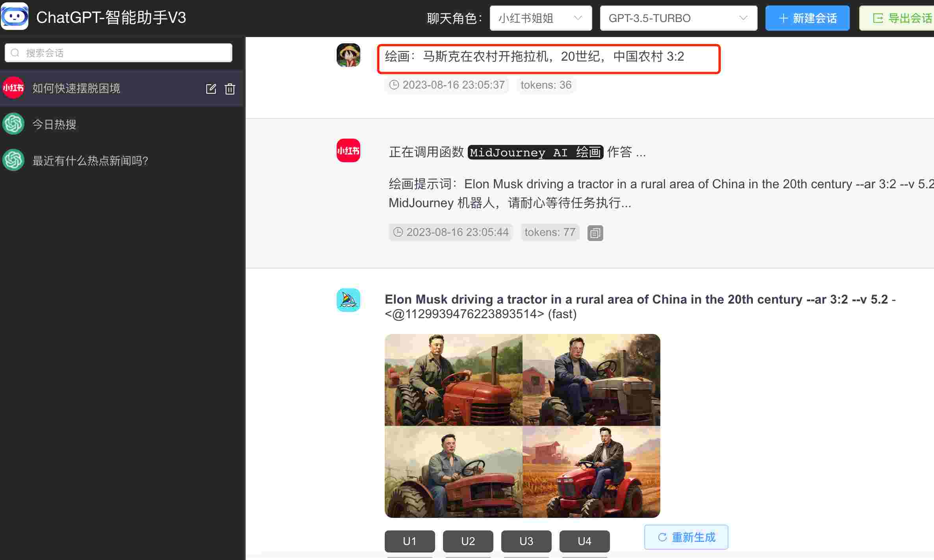
Task: Open the 小红书姐姐 chat role dropdown
Action: 540,18
